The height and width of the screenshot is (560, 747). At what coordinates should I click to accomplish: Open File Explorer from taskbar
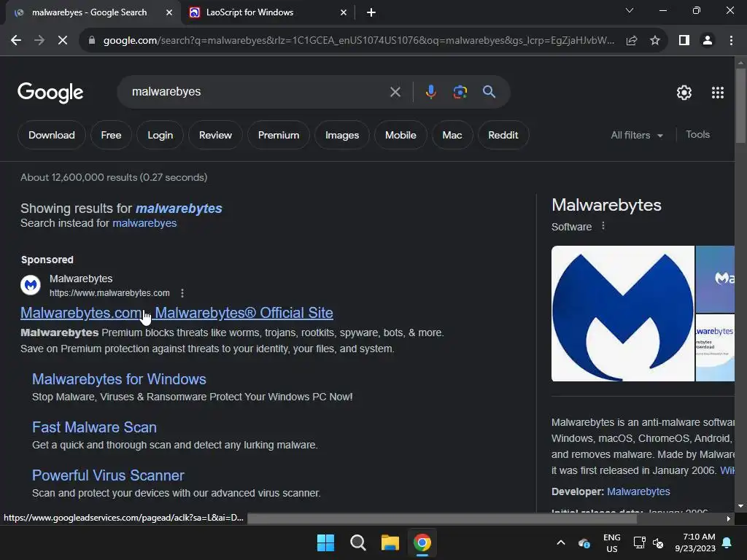point(390,542)
